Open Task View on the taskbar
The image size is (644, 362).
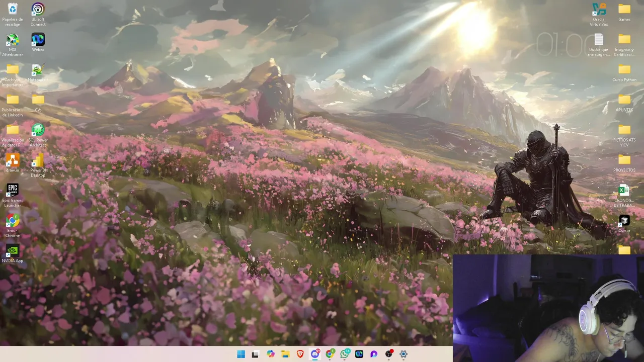coord(255,354)
